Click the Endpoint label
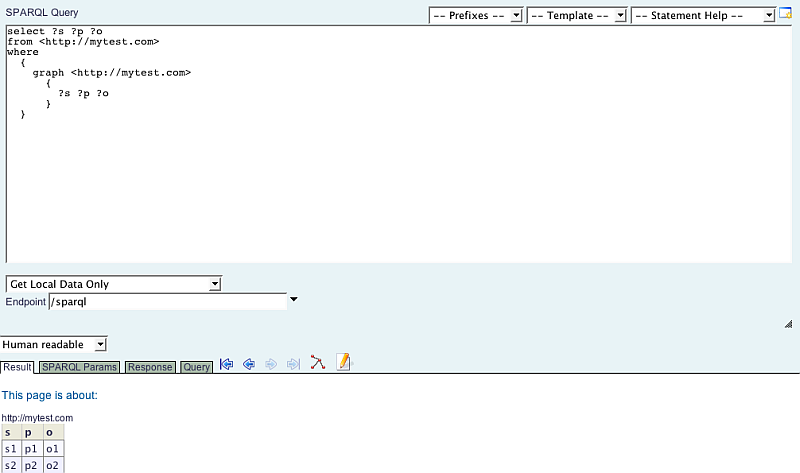 (x=26, y=302)
